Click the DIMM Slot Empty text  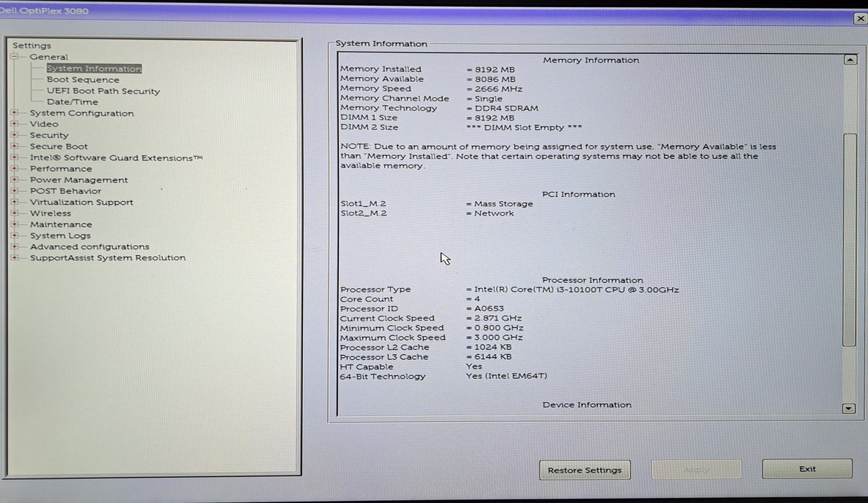[x=524, y=127]
